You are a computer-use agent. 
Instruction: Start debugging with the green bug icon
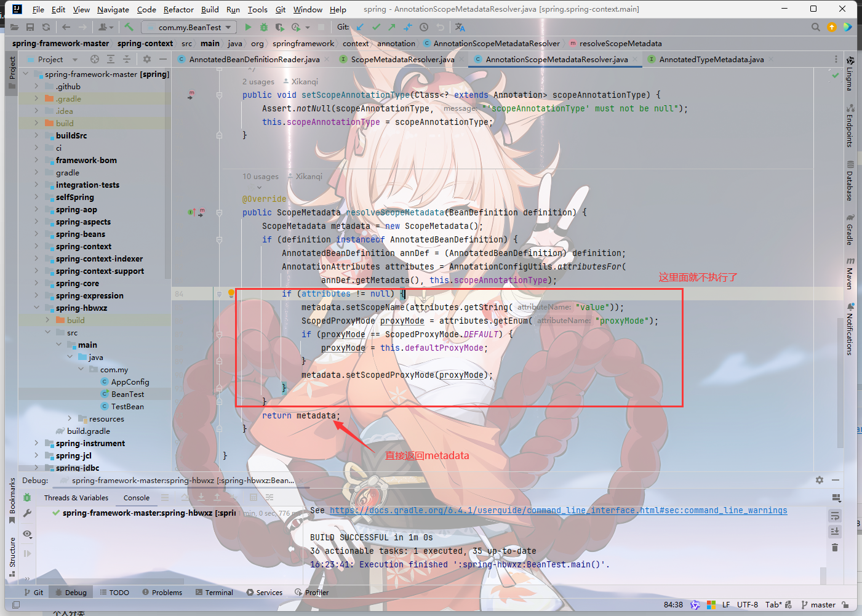264,27
